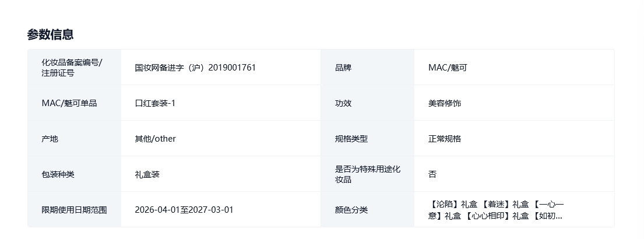Image resolution: width=644 pixels, height=239 pixels.
Task: Click the 化妆品备案编号/注册证号 label cell
Action: 72,68
